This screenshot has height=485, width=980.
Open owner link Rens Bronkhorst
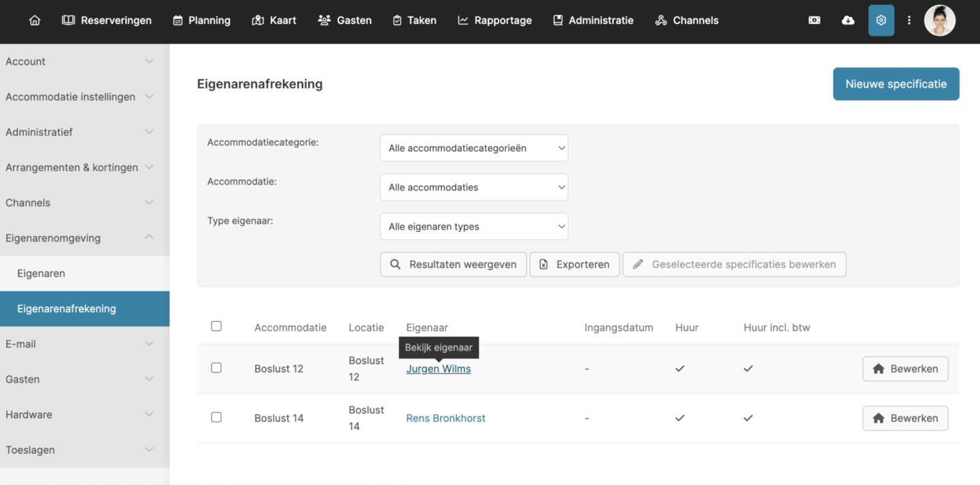click(445, 418)
